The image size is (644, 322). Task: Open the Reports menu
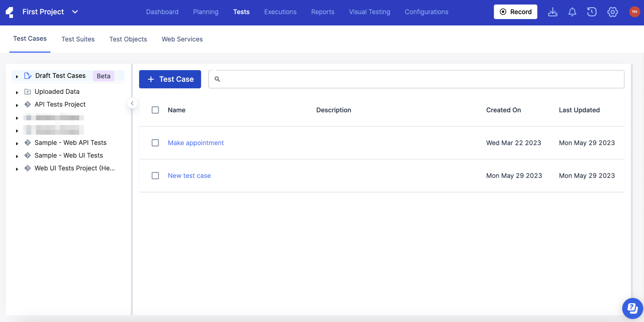(x=323, y=12)
